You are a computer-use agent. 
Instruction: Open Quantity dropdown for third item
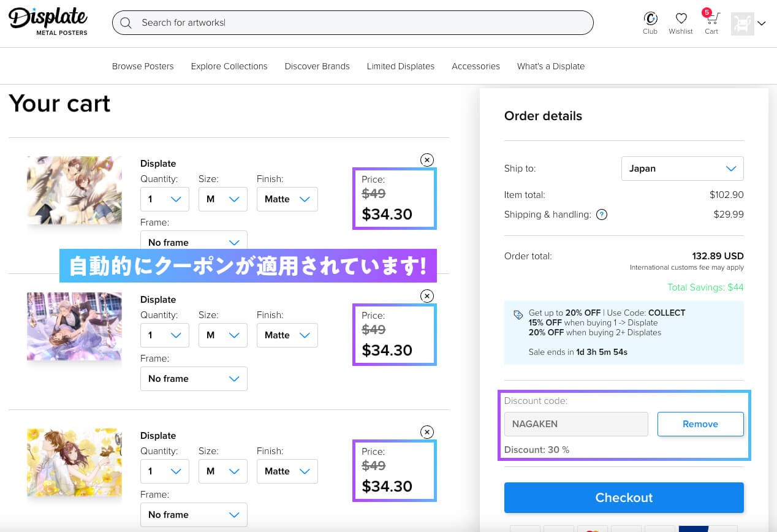coord(165,471)
